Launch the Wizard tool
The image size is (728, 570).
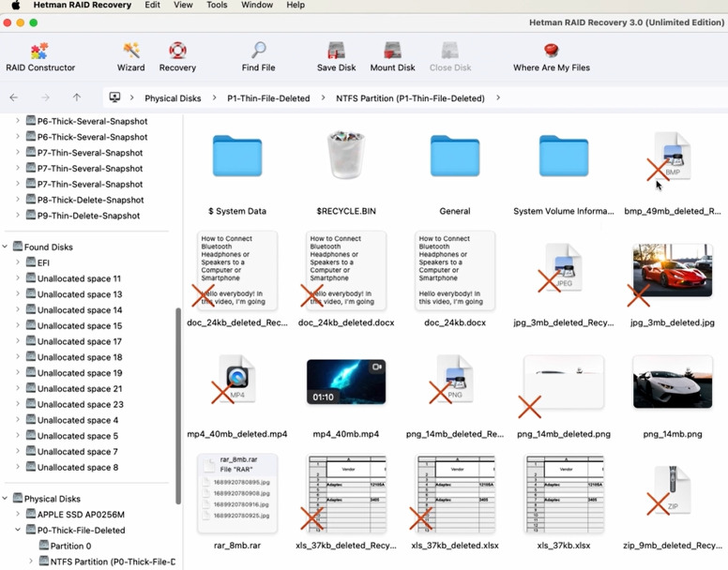point(131,56)
